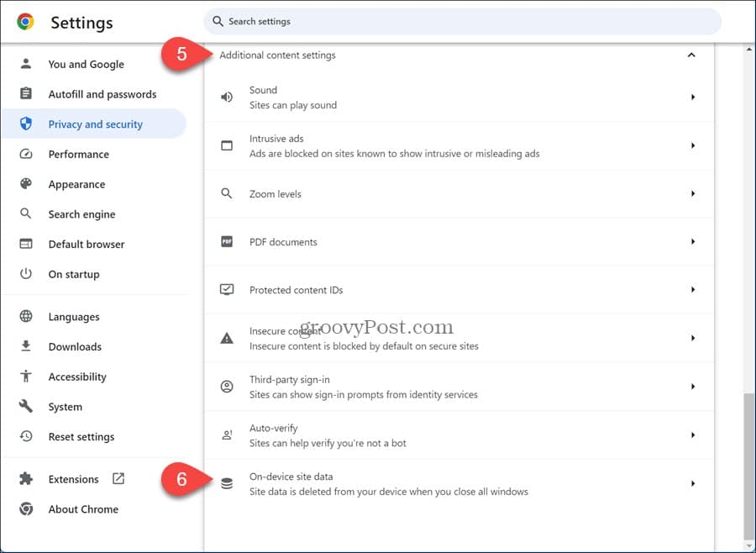Click the history clock icon for Reset settings
756x553 pixels.
[x=26, y=436]
